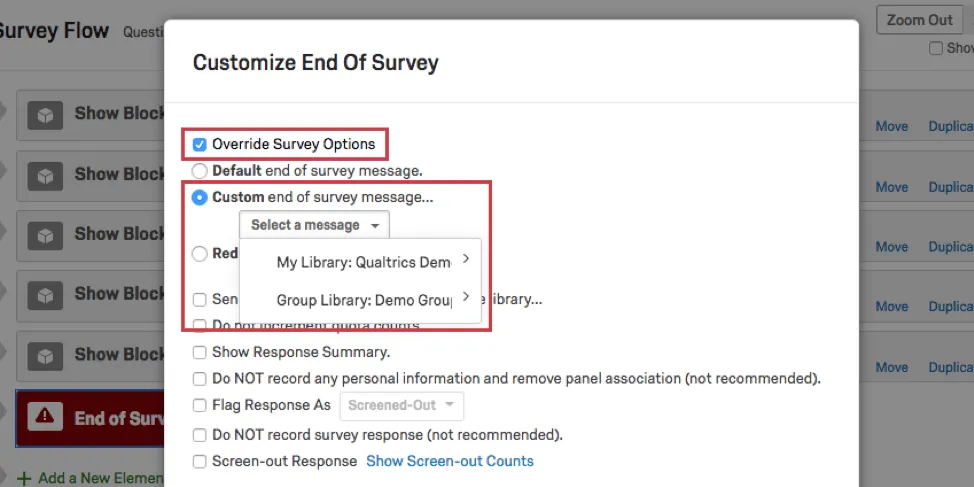The height and width of the screenshot is (487, 974).
Task: Check the Do NOT record personal information option
Action: click(200, 379)
